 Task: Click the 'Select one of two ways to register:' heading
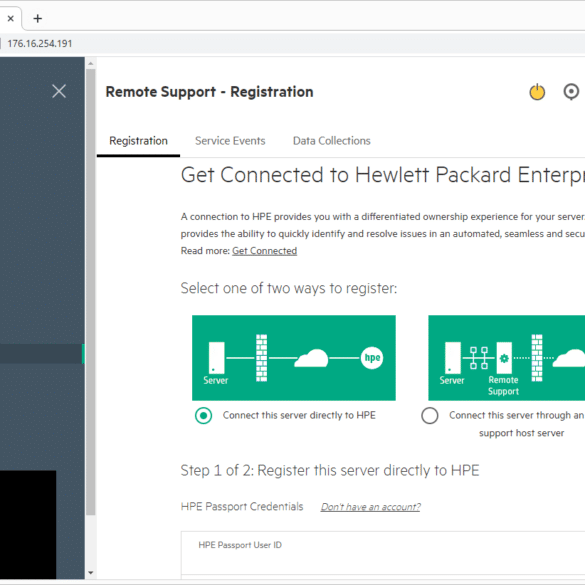click(289, 288)
